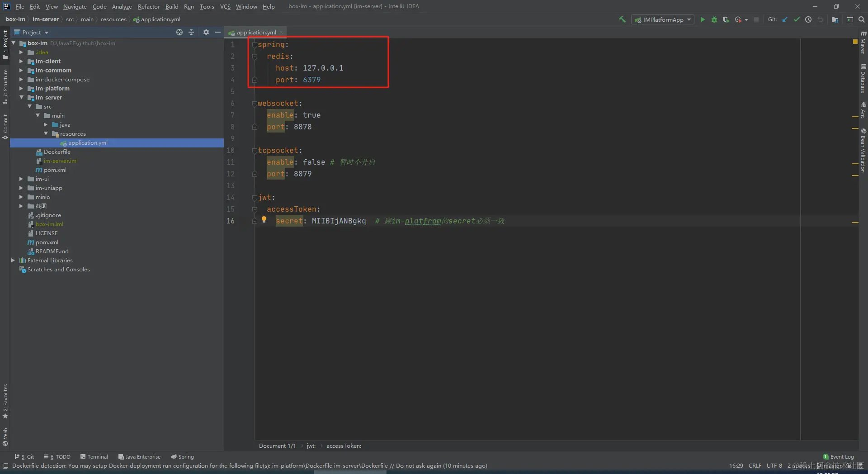Update project with the Git blue arrow
The width and height of the screenshot is (868, 474).
click(x=785, y=19)
